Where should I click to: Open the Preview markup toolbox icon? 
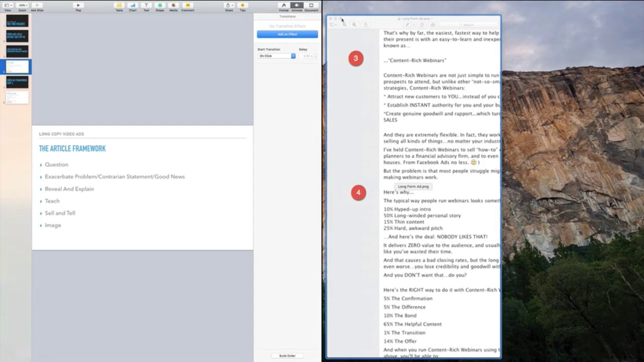(433, 25)
